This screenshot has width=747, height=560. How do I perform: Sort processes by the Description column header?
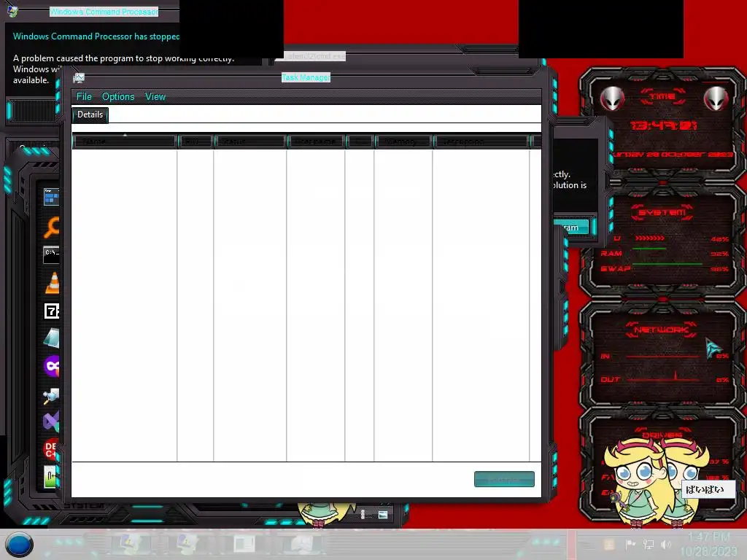(481, 141)
